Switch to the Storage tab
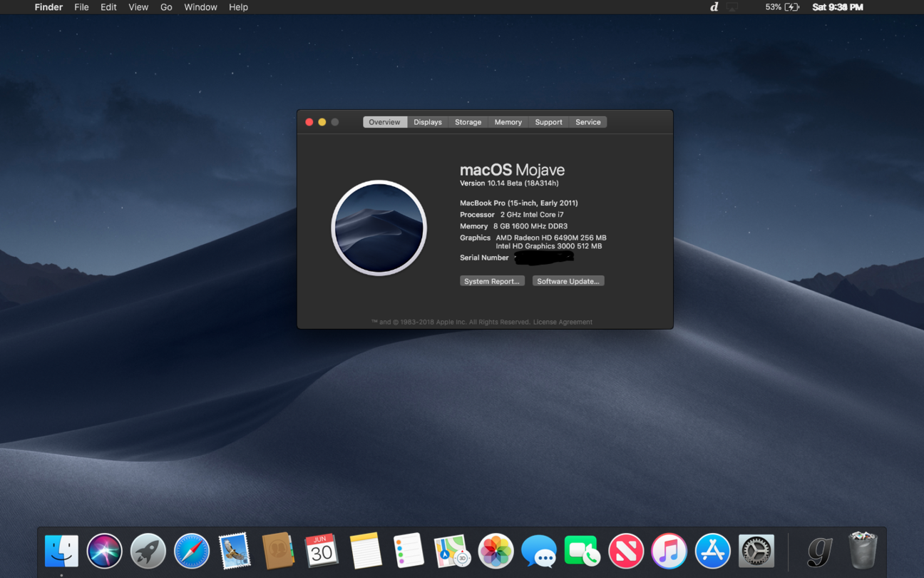924x578 pixels. [x=468, y=122]
